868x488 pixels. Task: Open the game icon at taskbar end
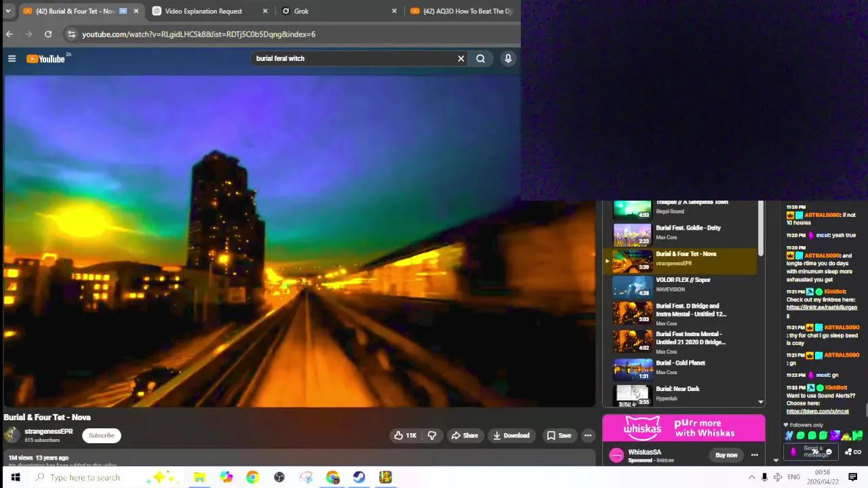(385, 477)
